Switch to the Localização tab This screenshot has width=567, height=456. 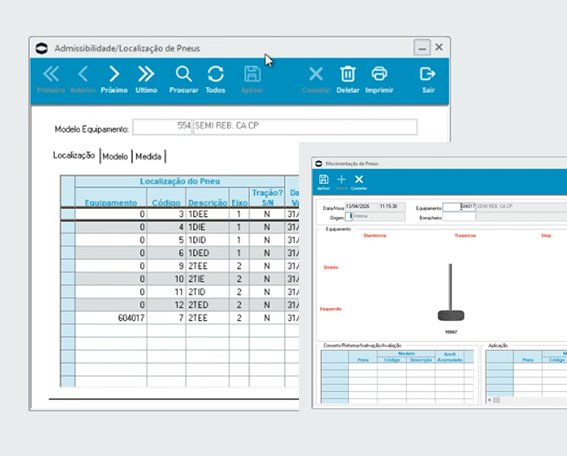[x=74, y=155]
